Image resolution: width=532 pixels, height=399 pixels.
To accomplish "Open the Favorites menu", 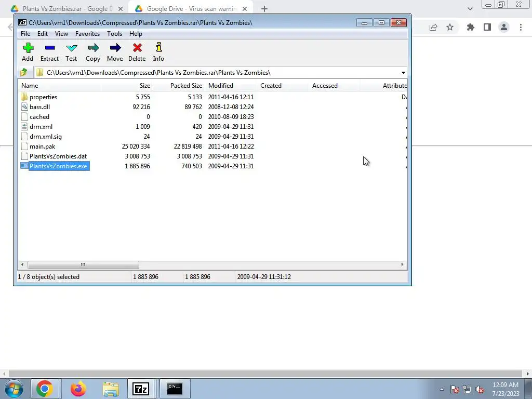I will [87, 34].
